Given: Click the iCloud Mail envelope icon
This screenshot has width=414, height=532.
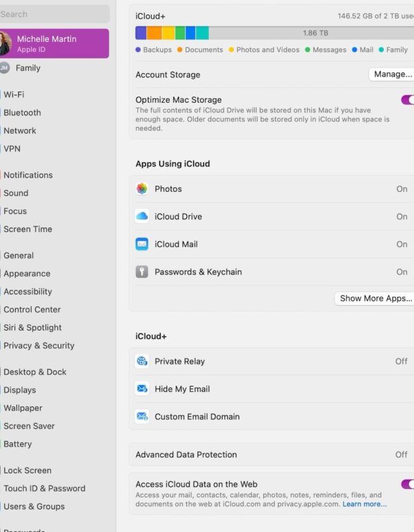Looking at the screenshot, I should pyautogui.click(x=142, y=244).
